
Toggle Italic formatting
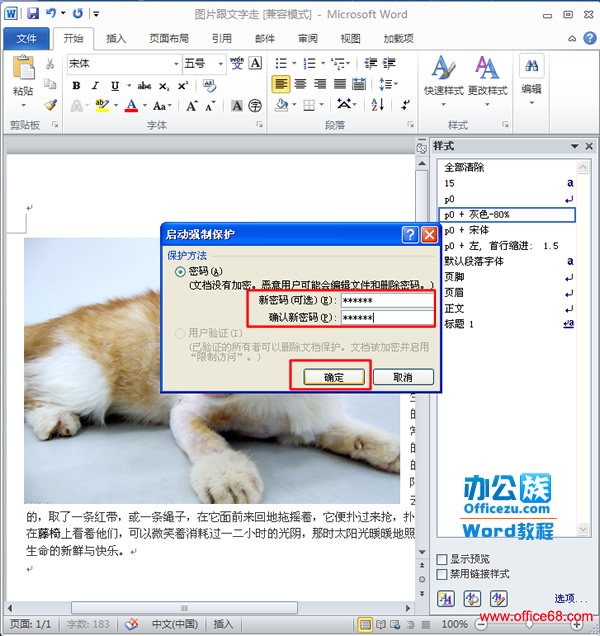click(95, 86)
